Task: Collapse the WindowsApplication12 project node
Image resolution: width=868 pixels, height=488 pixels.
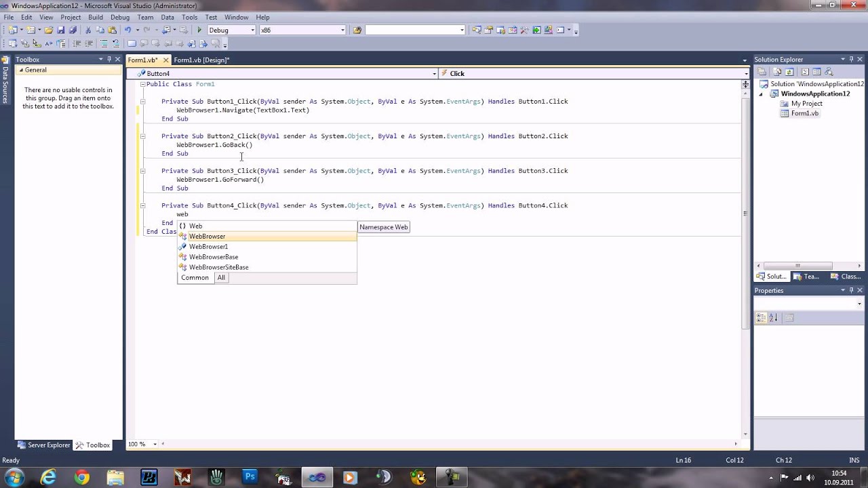Action: [760, 94]
